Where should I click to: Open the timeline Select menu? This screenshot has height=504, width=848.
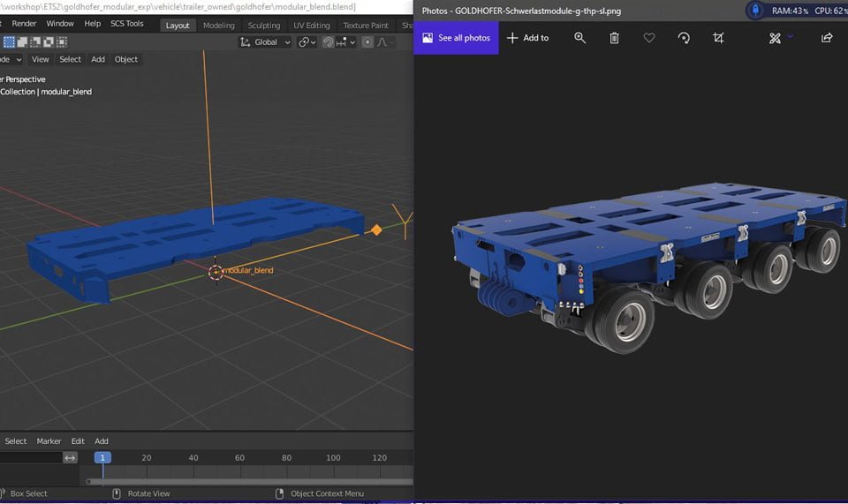click(x=16, y=441)
